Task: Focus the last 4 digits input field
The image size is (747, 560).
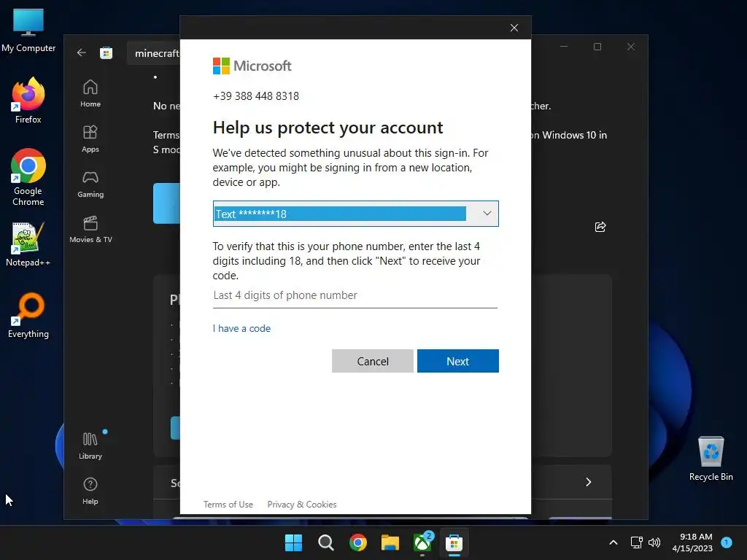Action: pyautogui.click(x=355, y=296)
